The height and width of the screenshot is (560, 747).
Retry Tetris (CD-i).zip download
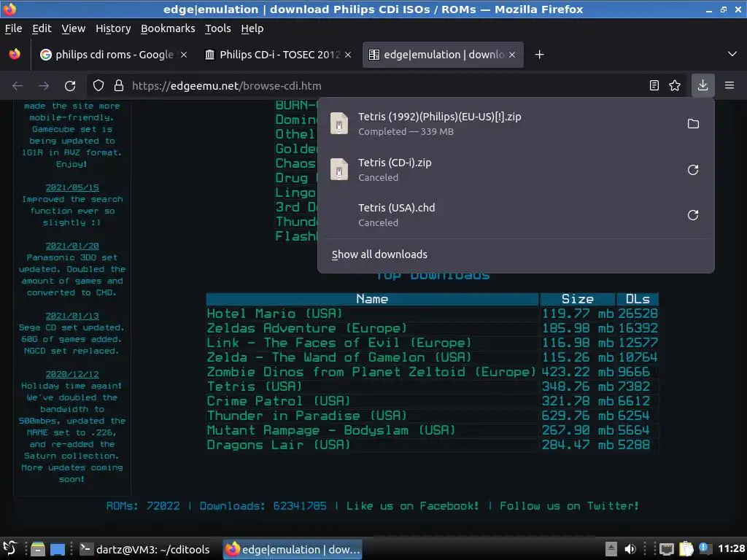coord(693,170)
